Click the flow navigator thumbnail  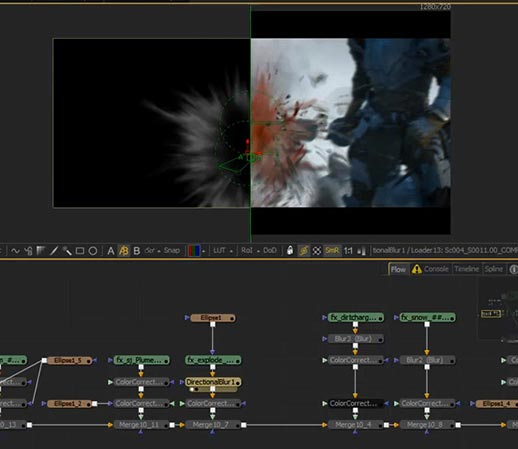498,309
